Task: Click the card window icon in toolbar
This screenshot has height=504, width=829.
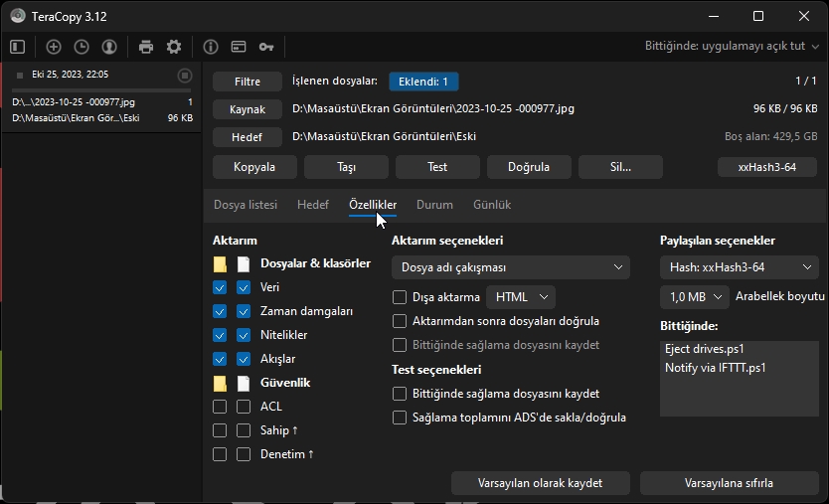Action: tap(239, 47)
